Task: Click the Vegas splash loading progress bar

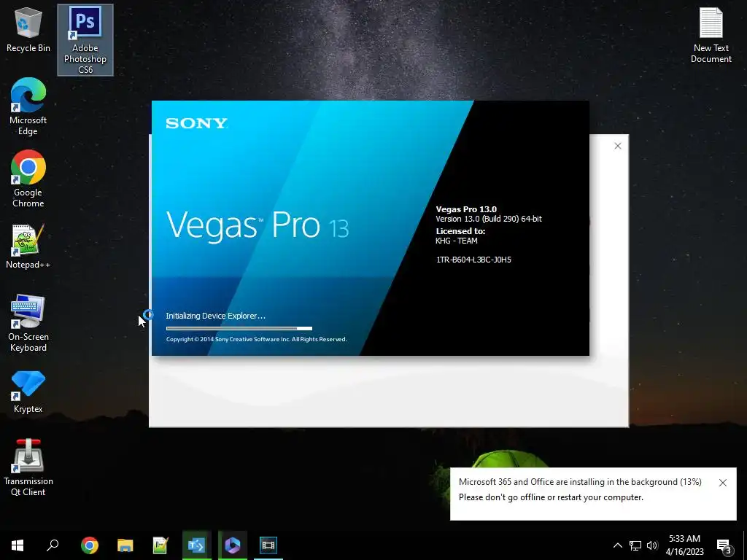Action: pyautogui.click(x=239, y=328)
